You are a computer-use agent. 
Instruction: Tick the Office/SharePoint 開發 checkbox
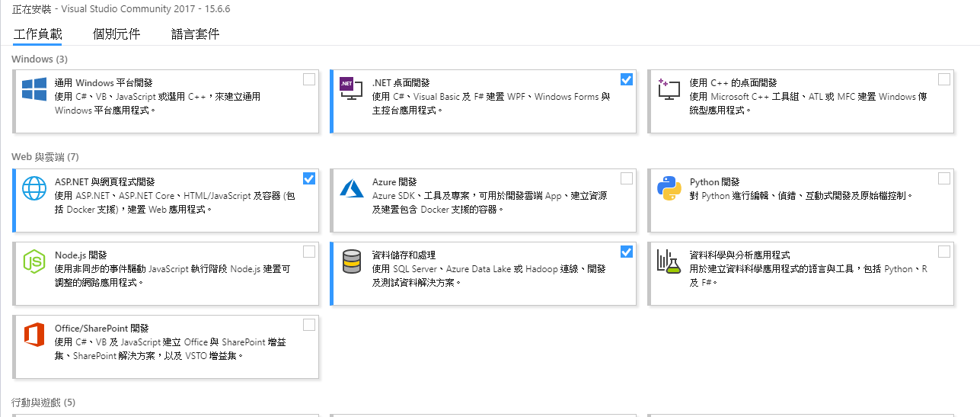pyautogui.click(x=309, y=325)
